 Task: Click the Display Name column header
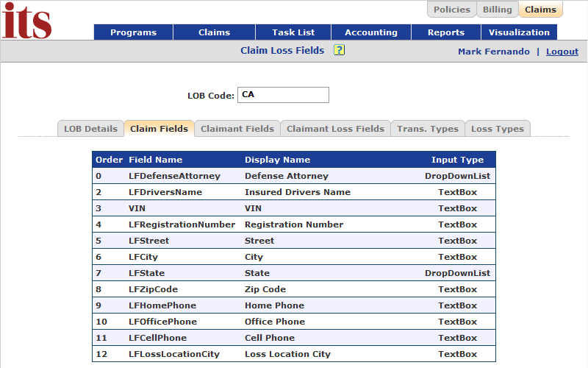[277, 160]
